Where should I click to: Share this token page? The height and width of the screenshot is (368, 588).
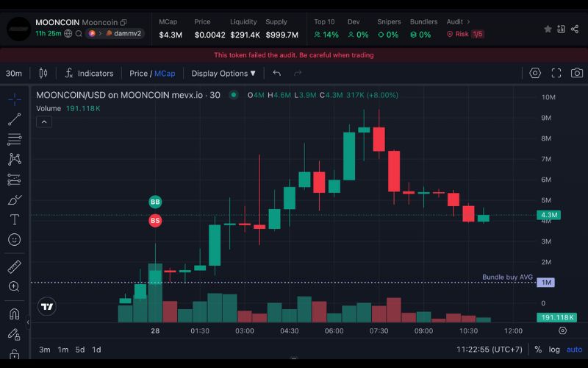575,29
